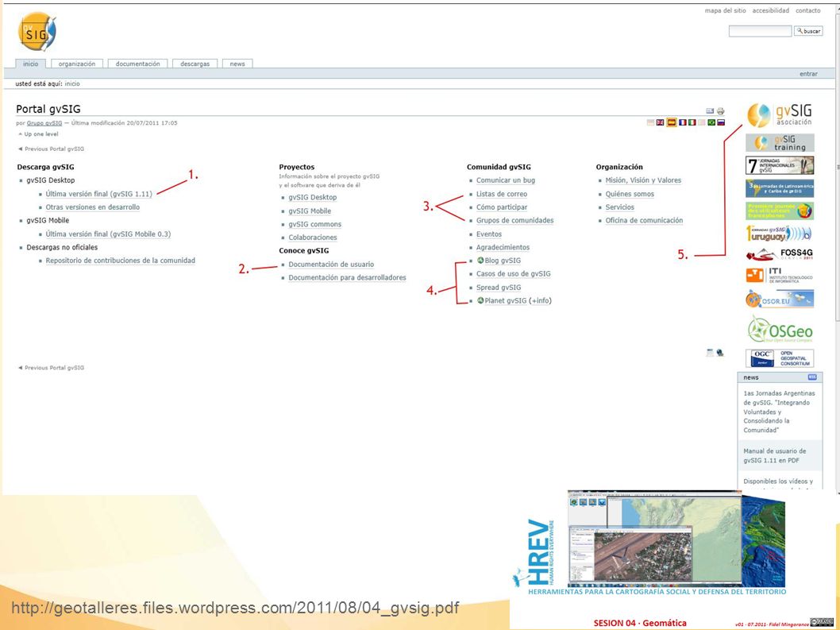Click the send-by-email icon above the flags

(710, 111)
